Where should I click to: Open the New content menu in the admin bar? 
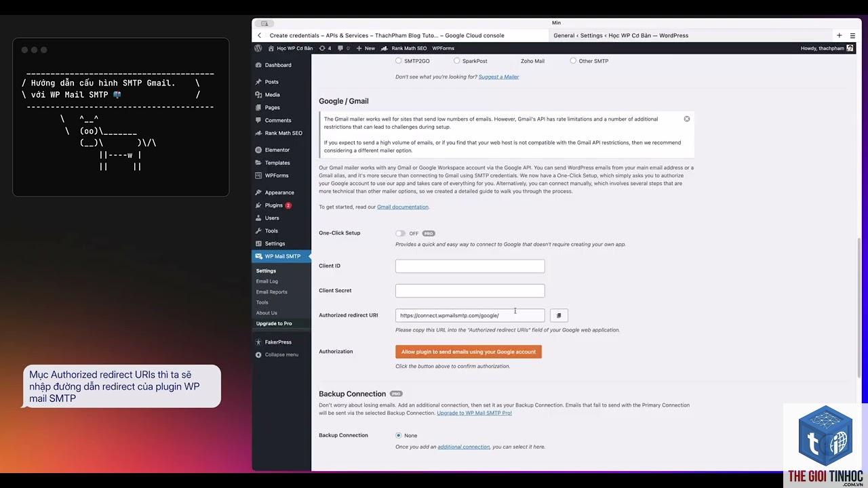[x=366, y=48]
